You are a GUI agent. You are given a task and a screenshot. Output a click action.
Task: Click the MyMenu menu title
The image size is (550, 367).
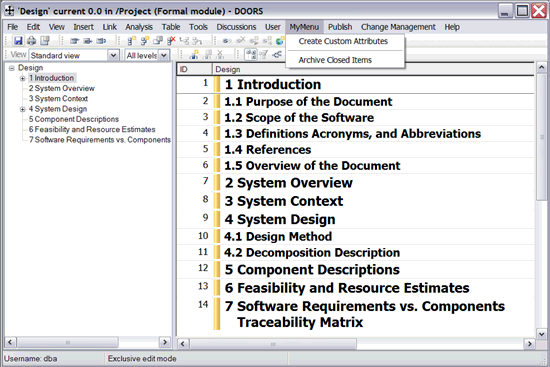[x=304, y=27]
